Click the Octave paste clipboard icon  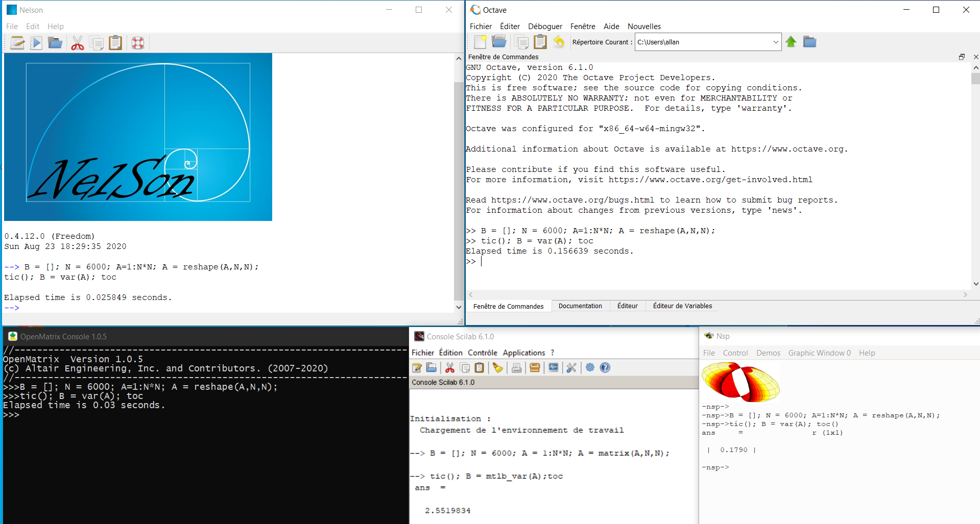540,42
